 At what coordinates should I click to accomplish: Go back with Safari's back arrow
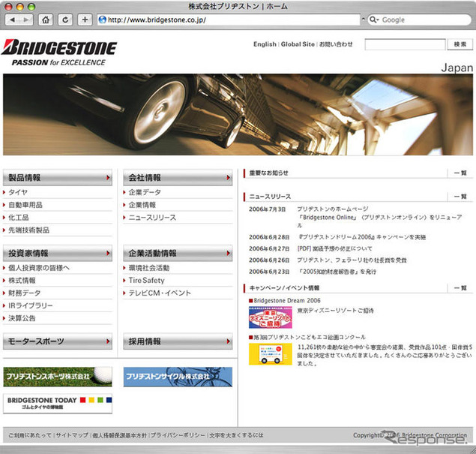pyautogui.click(x=12, y=20)
